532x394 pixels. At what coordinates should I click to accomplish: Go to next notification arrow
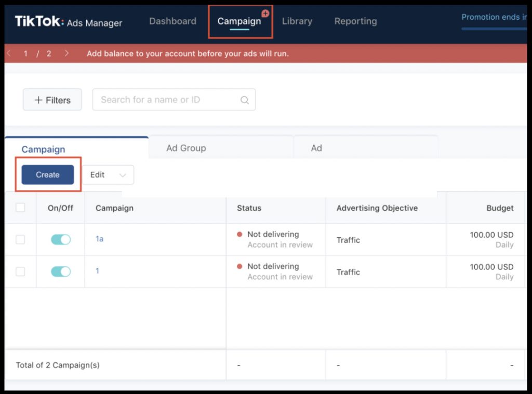point(66,53)
